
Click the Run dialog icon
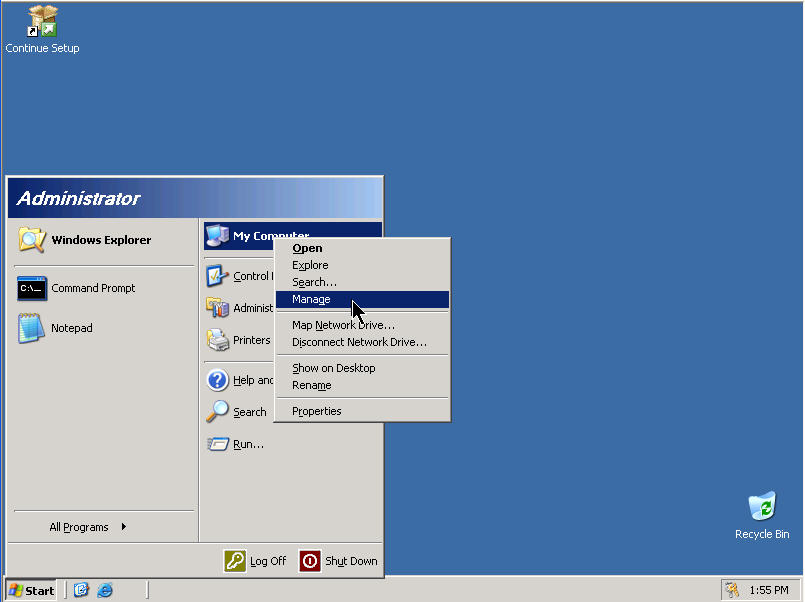tap(218, 444)
